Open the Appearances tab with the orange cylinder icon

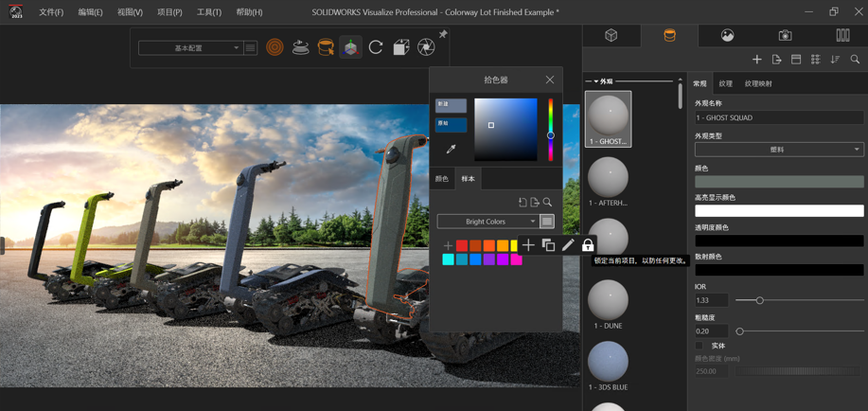point(669,35)
